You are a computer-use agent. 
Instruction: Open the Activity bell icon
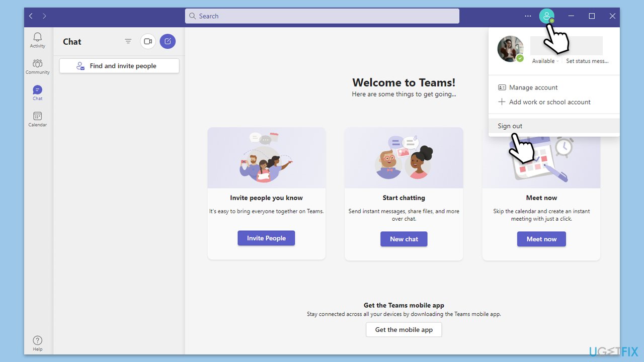pos(37,40)
